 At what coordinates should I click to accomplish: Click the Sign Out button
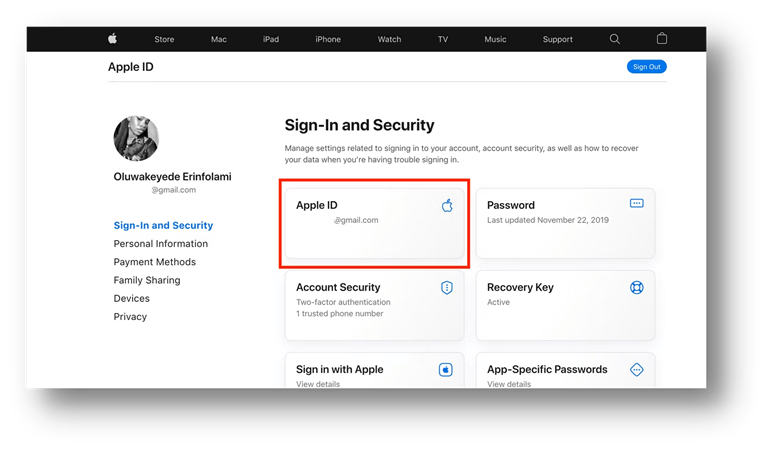[x=646, y=67]
